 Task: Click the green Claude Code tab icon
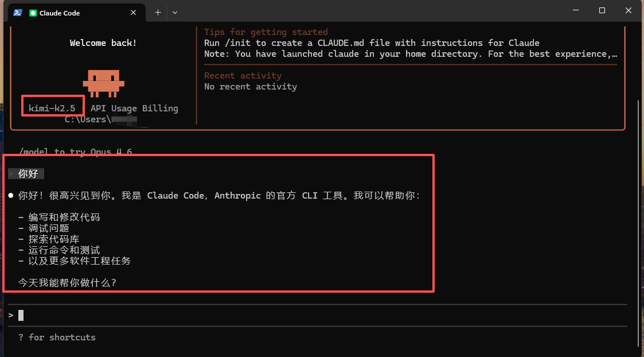[x=33, y=13]
